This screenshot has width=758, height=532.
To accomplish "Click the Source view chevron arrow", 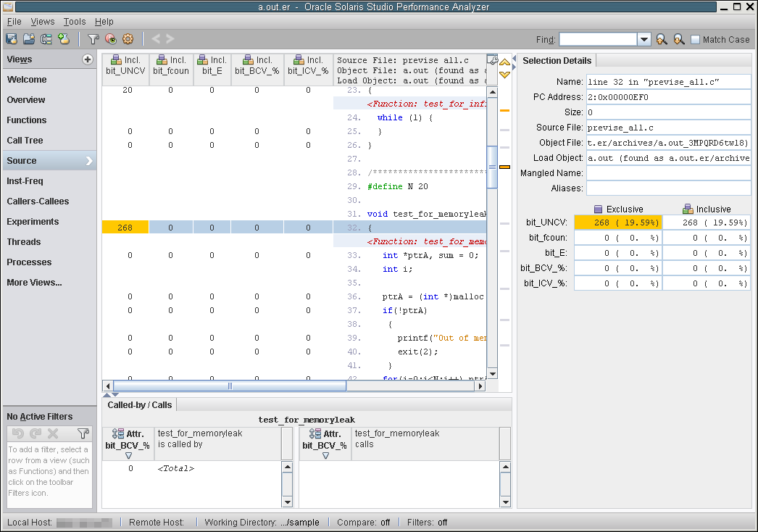I will 89,161.
